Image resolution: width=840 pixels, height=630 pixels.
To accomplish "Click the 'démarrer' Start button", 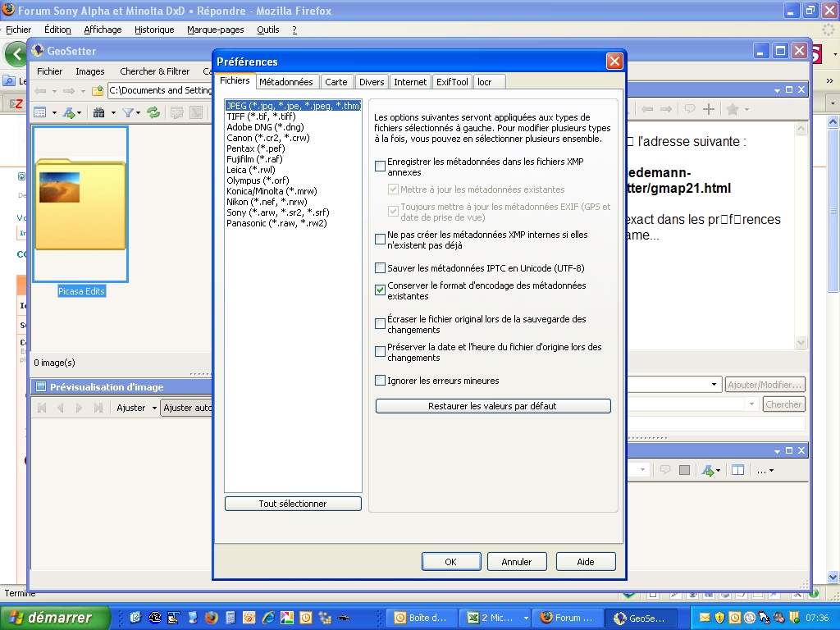I will pyautogui.click(x=54, y=618).
